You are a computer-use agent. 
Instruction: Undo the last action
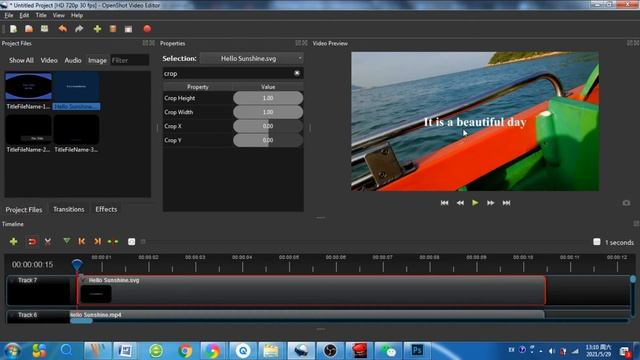[x=62, y=29]
